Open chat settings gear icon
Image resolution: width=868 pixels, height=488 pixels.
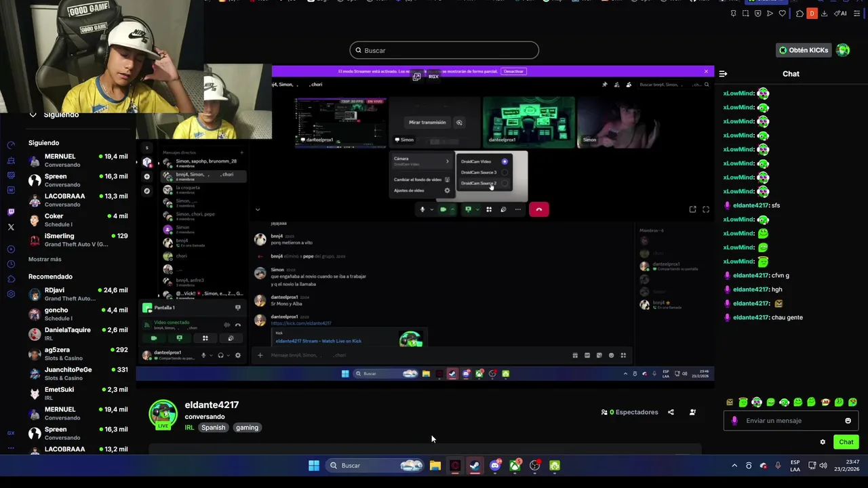coord(823,442)
